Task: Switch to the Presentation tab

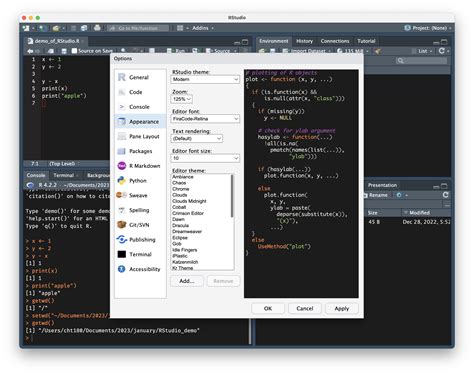Action: [382, 185]
